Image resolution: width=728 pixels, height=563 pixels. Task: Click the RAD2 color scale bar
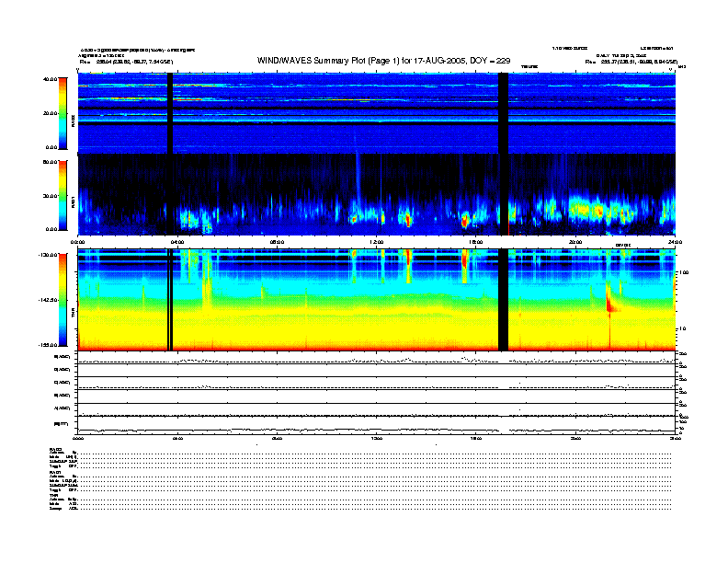click(63, 113)
